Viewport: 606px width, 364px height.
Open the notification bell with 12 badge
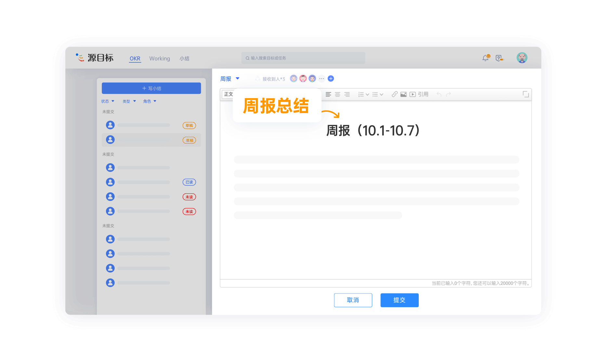(486, 58)
